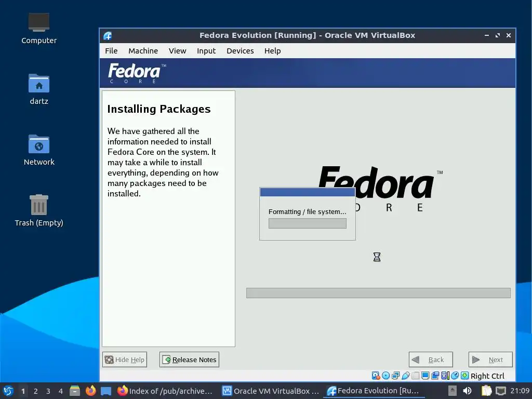Open the Network desktop icon
The width and height of the screenshot is (532, 399).
pyautogui.click(x=39, y=150)
